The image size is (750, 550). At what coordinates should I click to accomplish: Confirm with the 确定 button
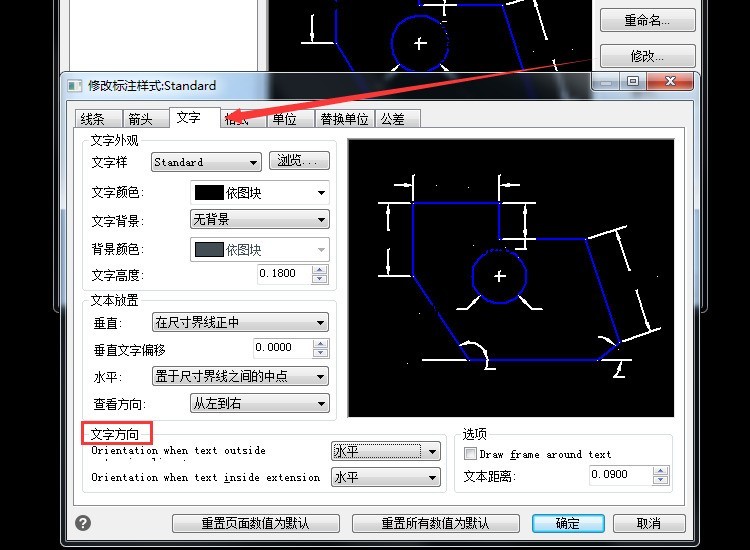568,523
